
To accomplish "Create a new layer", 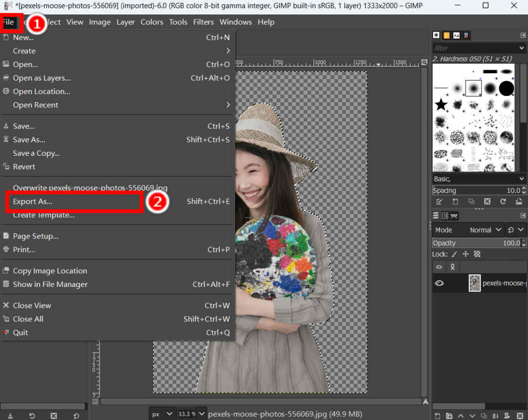I will [437, 415].
